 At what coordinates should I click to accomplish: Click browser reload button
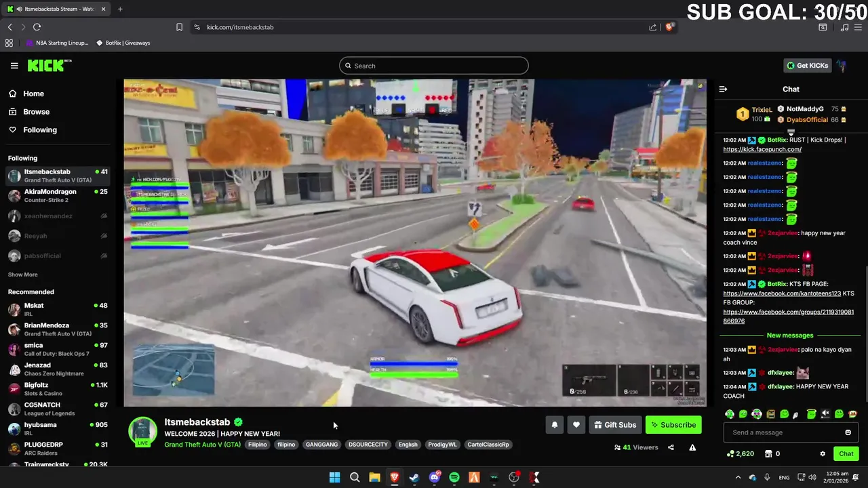[37, 27]
